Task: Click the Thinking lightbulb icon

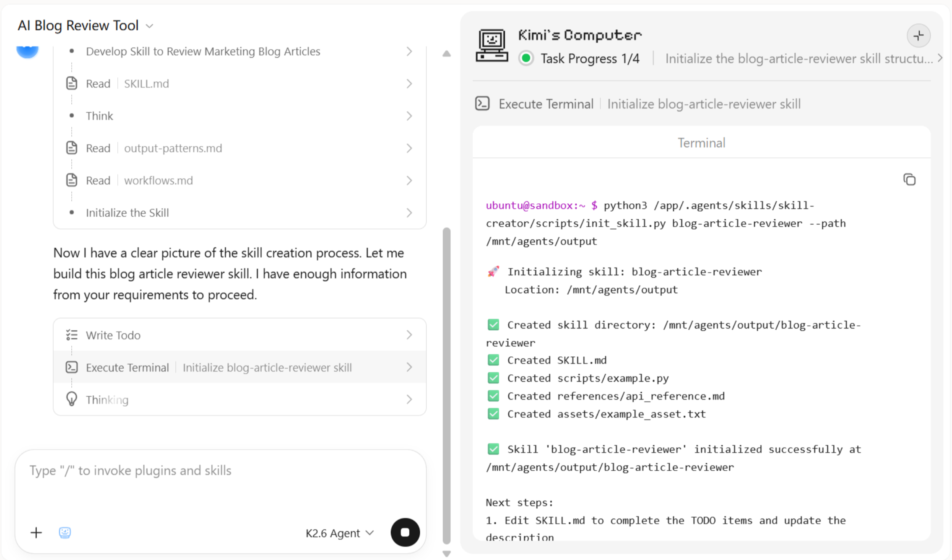Action: tap(72, 399)
